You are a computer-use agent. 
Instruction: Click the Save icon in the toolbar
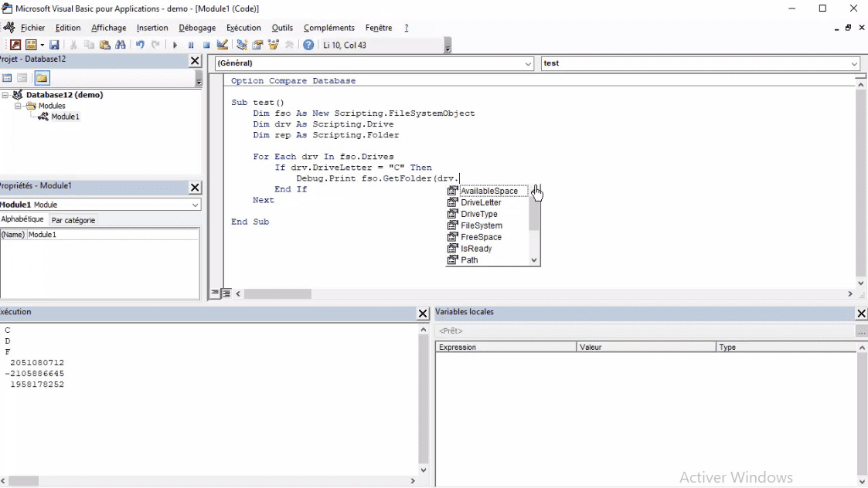coord(53,44)
